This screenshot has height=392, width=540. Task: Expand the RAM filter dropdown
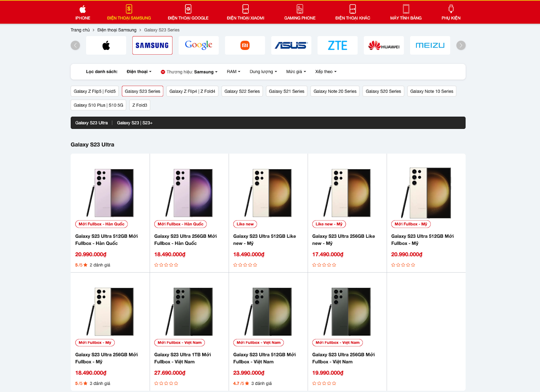coord(234,72)
